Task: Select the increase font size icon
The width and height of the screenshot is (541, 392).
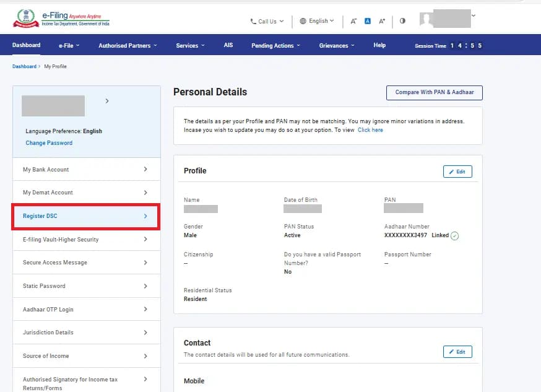Action: [382, 20]
